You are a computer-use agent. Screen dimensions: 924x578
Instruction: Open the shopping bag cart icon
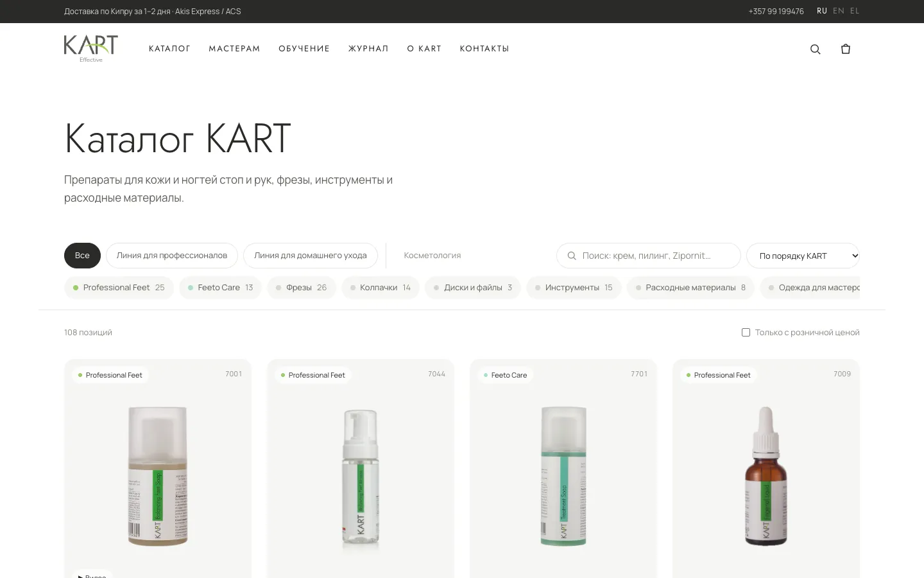pos(846,49)
